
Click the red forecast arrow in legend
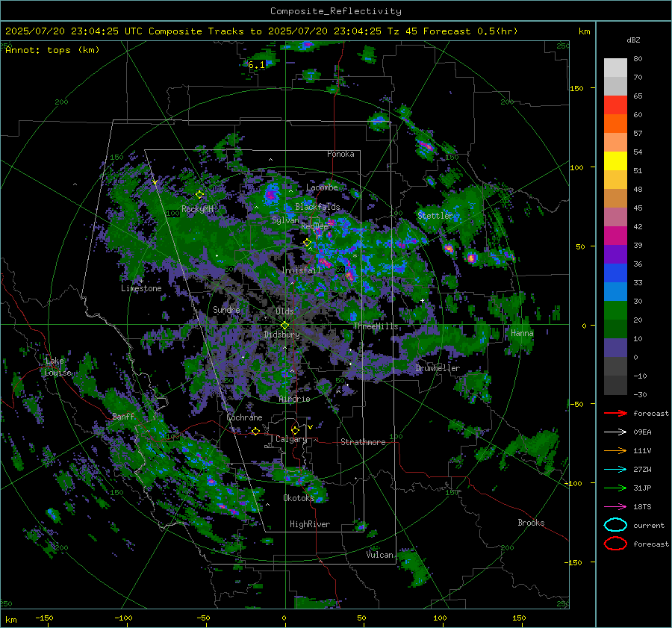tap(615, 413)
